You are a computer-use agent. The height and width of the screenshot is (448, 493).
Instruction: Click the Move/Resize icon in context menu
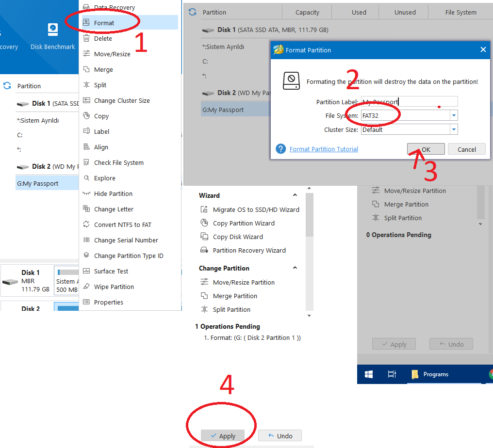click(86, 54)
